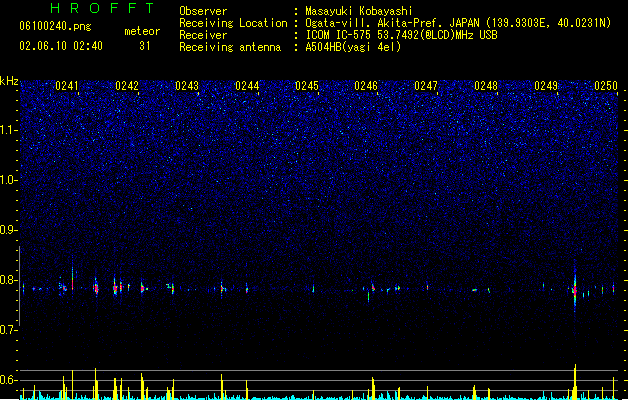Click the 0.7 kHz axis label
The width and height of the screenshot is (629, 400).
[x=9, y=330]
